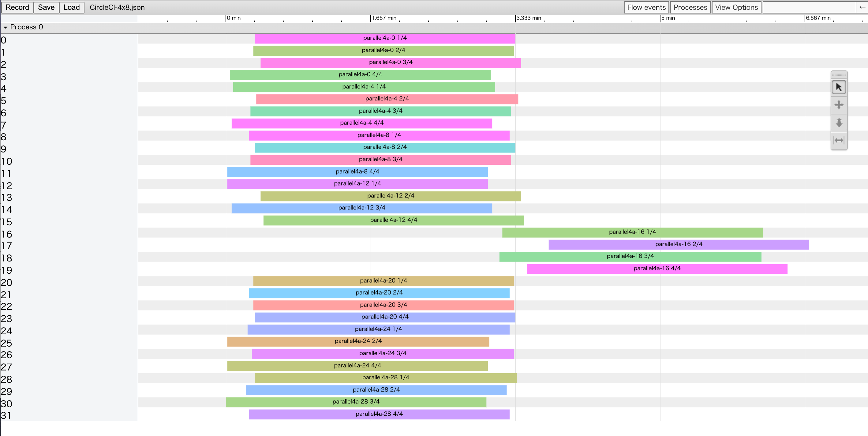Click the 5 min ruler marker
The image size is (868, 436).
tap(668, 18)
